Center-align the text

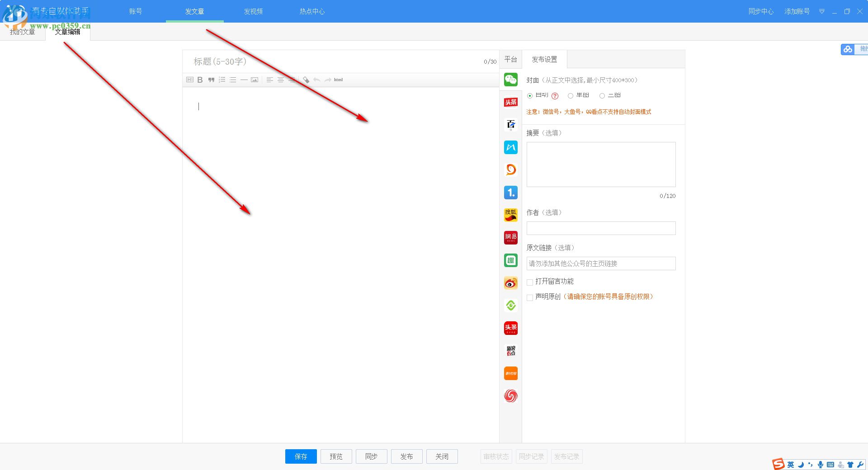tap(281, 80)
